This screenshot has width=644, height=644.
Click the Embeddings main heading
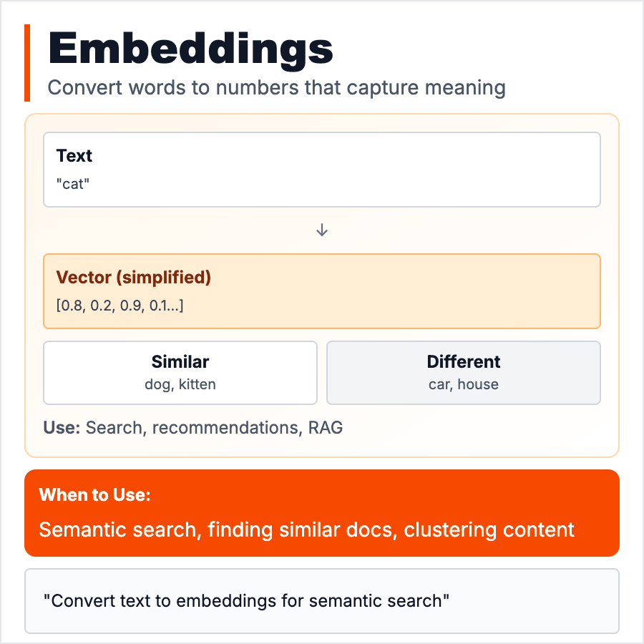pos(190,49)
